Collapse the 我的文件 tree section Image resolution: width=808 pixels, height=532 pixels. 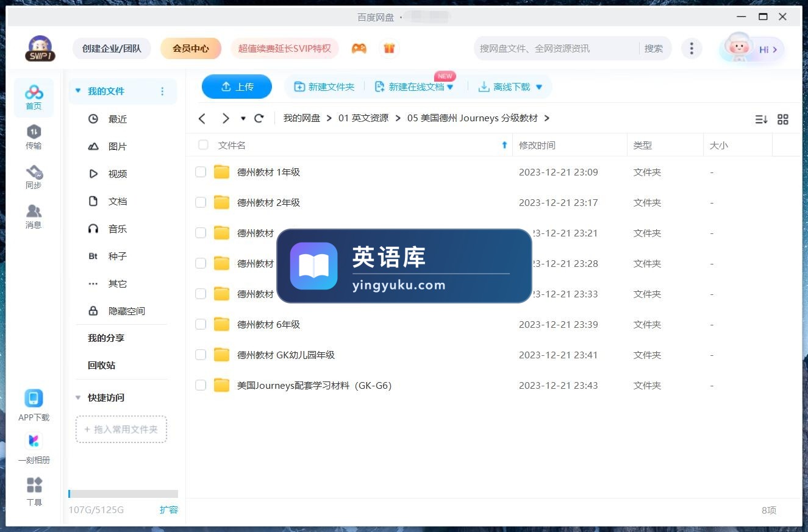click(x=78, y=91)
